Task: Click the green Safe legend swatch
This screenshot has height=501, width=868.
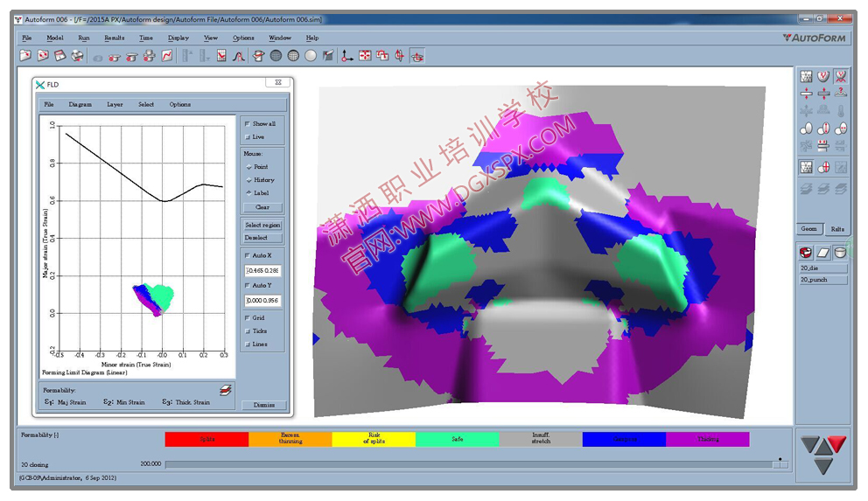Action: 458,439
